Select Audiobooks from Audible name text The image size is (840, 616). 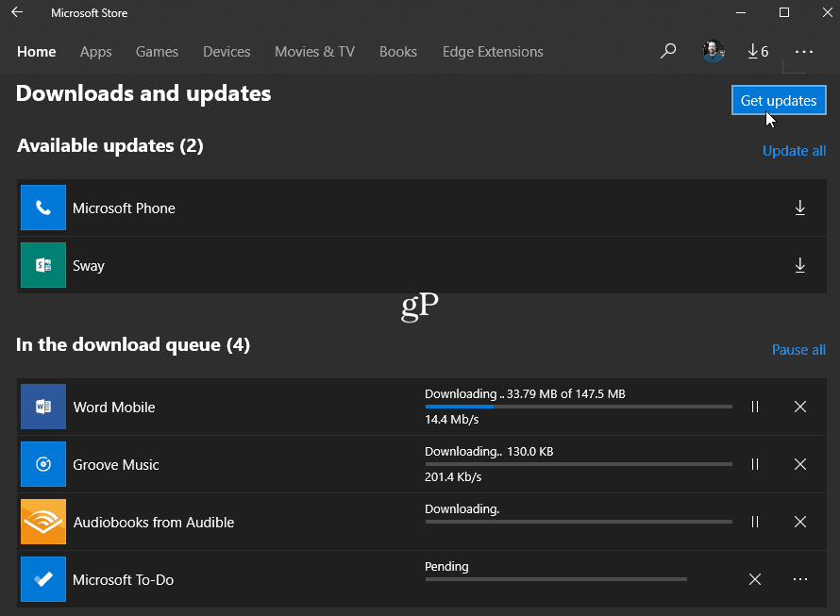point(154,523)
